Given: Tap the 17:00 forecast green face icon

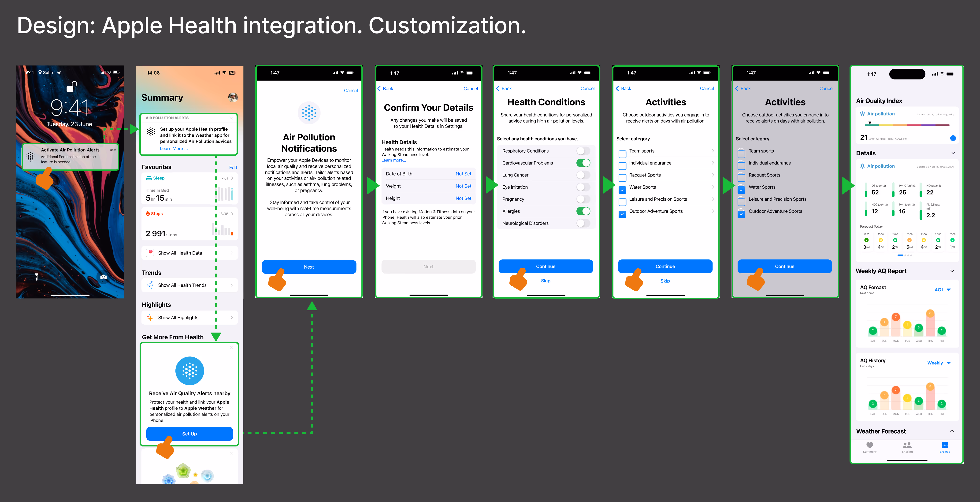Looking at the screenshot, I should (866, 240).
